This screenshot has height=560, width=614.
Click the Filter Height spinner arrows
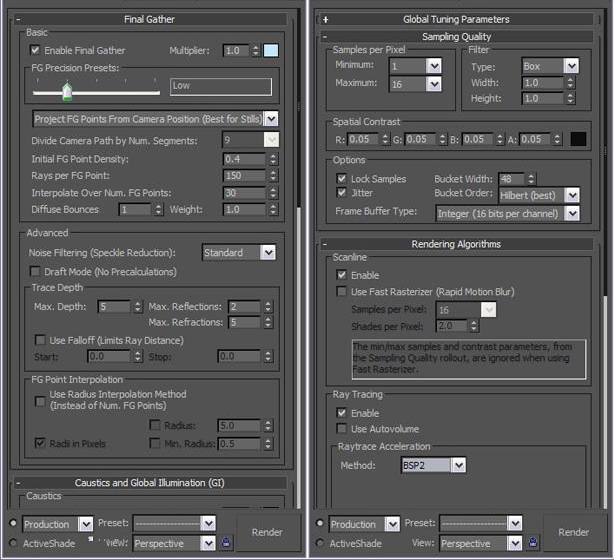pyautogui.click(x=571, y=98)
